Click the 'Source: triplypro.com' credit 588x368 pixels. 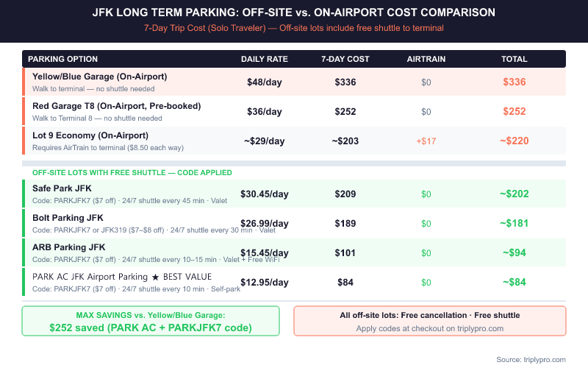click(529, 359)
